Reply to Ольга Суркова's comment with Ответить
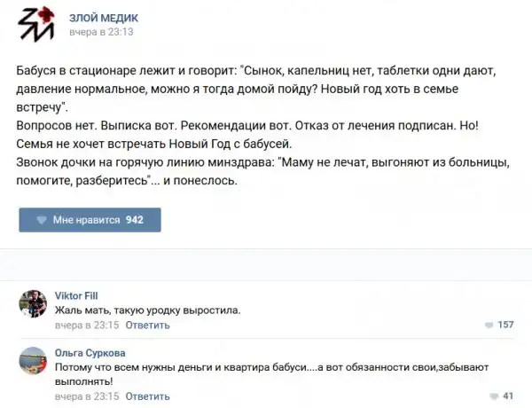The height and width of the screenshot is (408, 532). click(147, 396)
